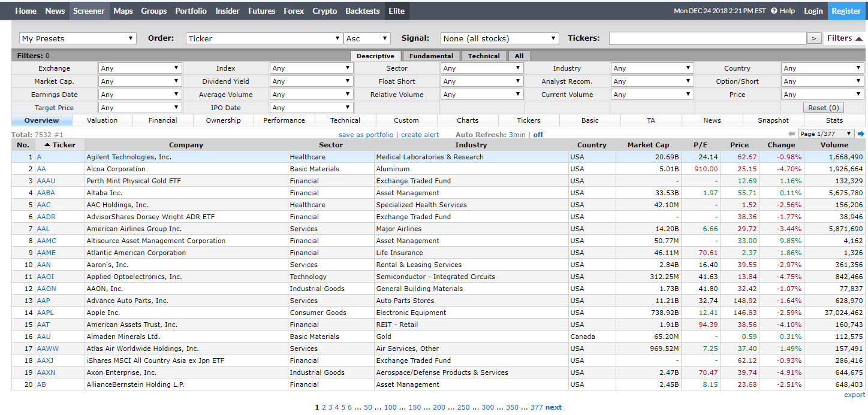The height and width of the screenshot is (415, 868).
Task: Click the tickers go arrow button
Action: [x=814, y=38]
